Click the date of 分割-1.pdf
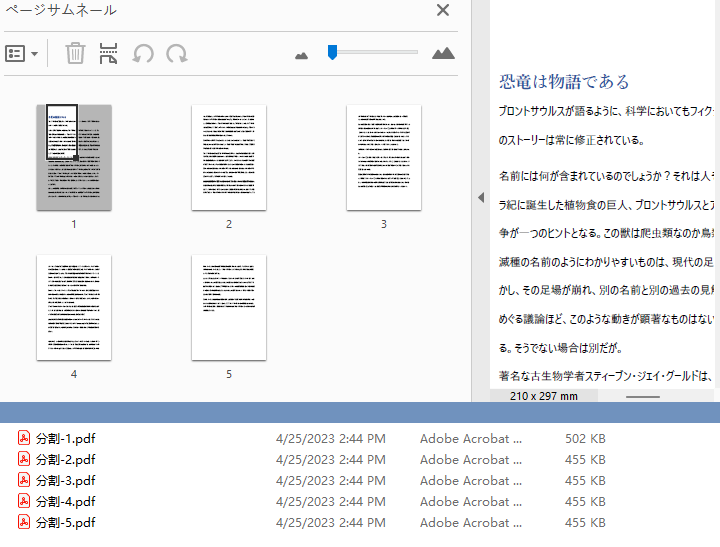Image resolution: width=720 pixels, height=547 pixels. 331,439
